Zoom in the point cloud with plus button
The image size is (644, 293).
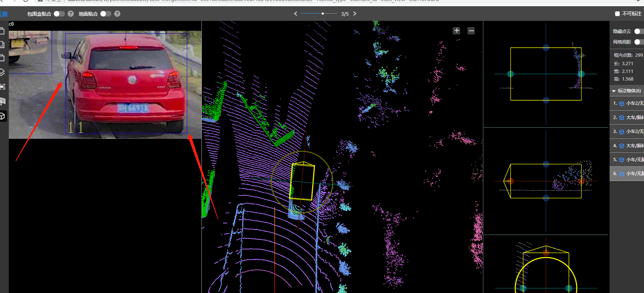[x=456, y=31]
